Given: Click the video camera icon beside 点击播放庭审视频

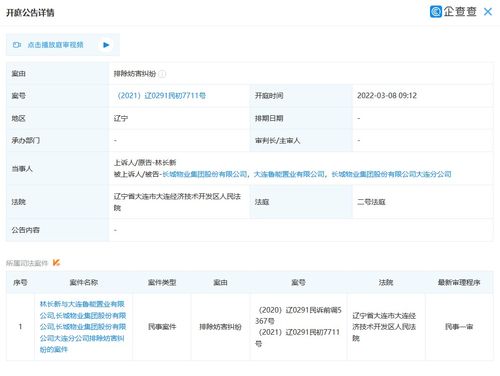Looking at the screenshot, I should coord(17,45).
